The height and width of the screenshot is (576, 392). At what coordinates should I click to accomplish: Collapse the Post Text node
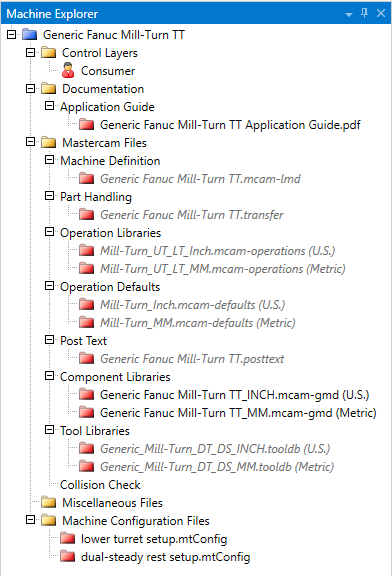click(49, 340)
